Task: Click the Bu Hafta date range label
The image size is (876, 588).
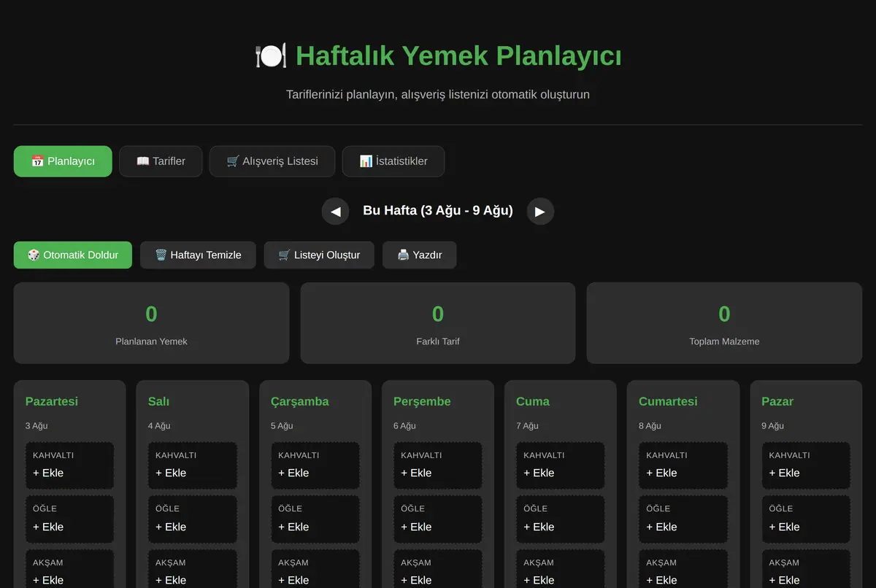Action: pyautogui.click(x=438, y=211)
